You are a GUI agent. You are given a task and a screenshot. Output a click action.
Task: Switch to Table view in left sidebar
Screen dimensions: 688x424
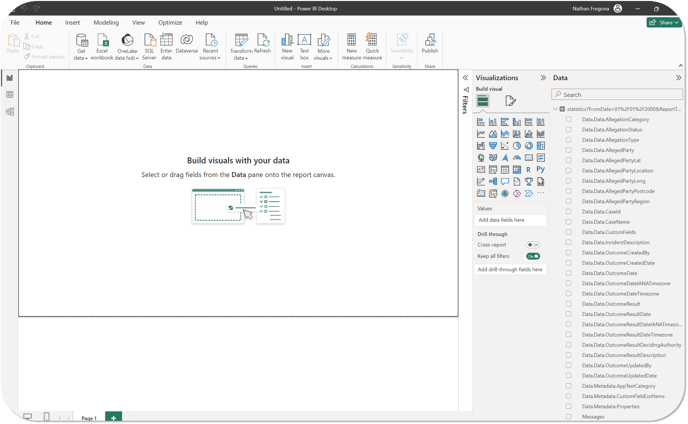(10, 95)
